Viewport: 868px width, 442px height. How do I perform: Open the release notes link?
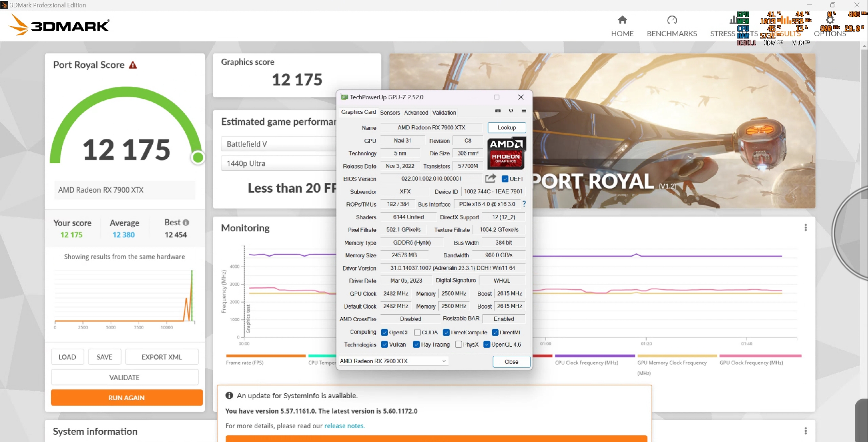344,426
